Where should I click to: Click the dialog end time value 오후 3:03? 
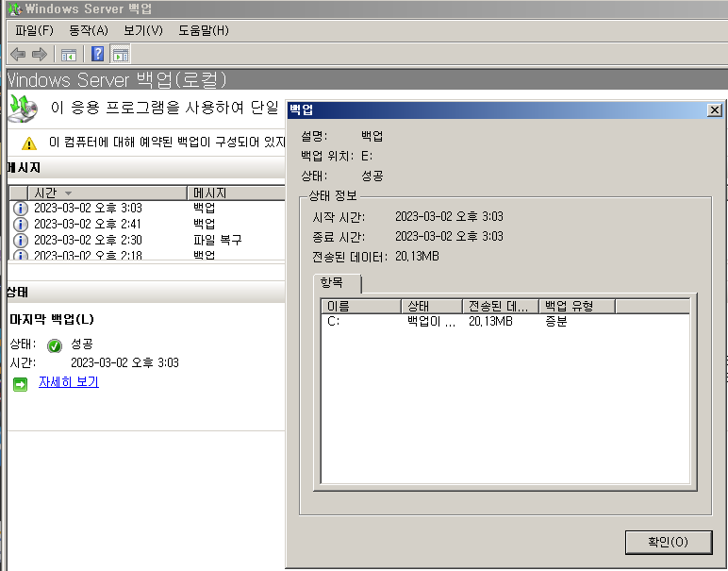pyautogui.click(x=449, y=237)
